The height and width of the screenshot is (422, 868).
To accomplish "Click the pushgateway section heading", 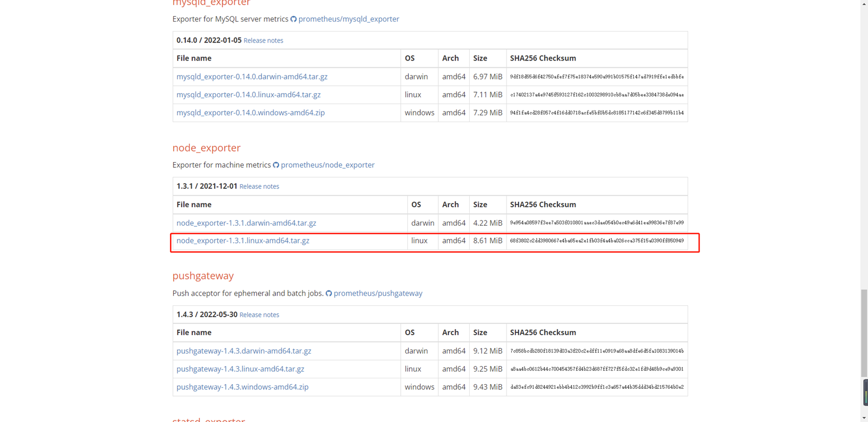I will click(x=203, y=276).
